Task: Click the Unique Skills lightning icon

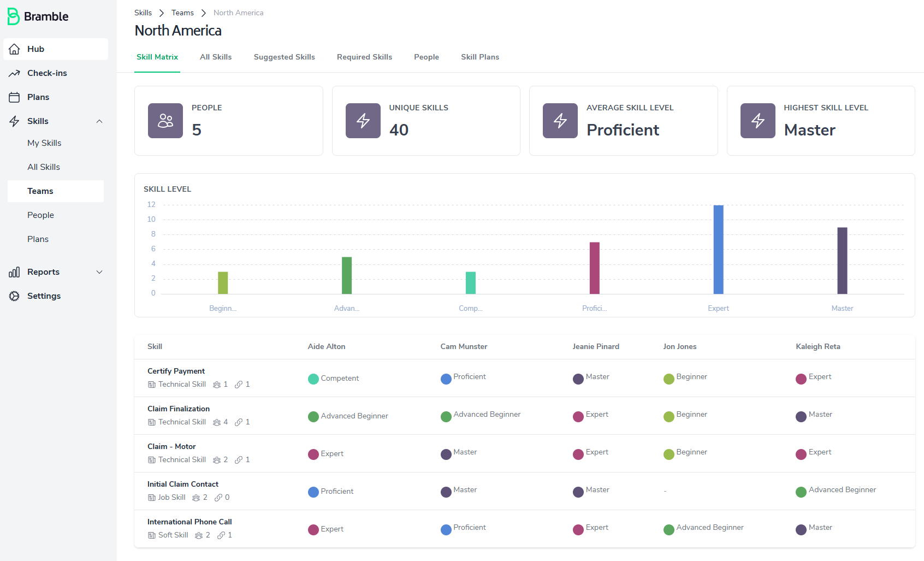Action: [x=363, y=121]
